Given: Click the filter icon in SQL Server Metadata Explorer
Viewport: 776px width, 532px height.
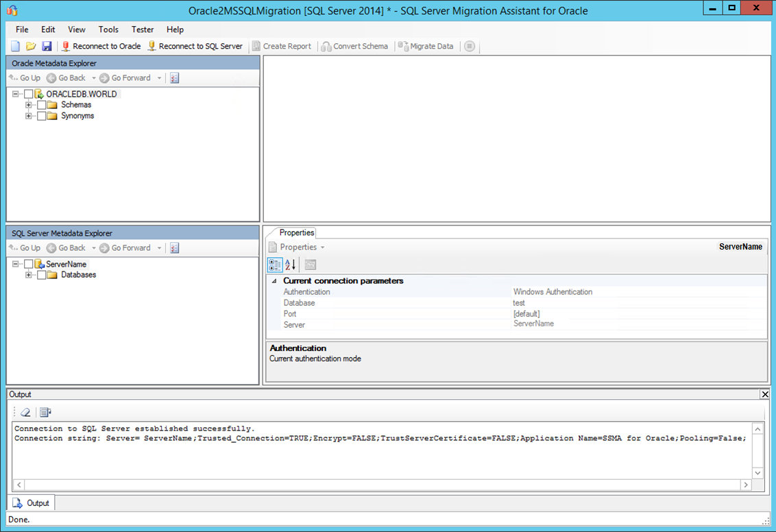Looking at the screenshot, I should pos(175,248).
